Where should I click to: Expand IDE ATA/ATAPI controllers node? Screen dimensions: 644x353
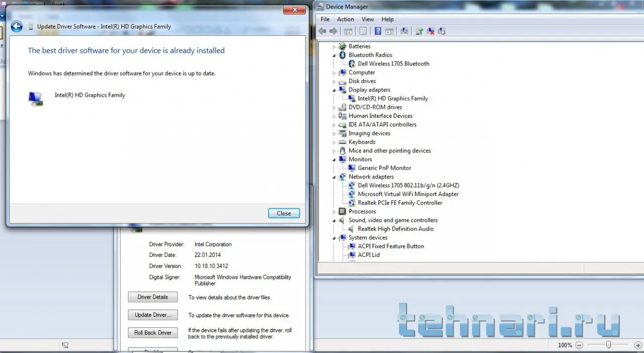point(334,125)
